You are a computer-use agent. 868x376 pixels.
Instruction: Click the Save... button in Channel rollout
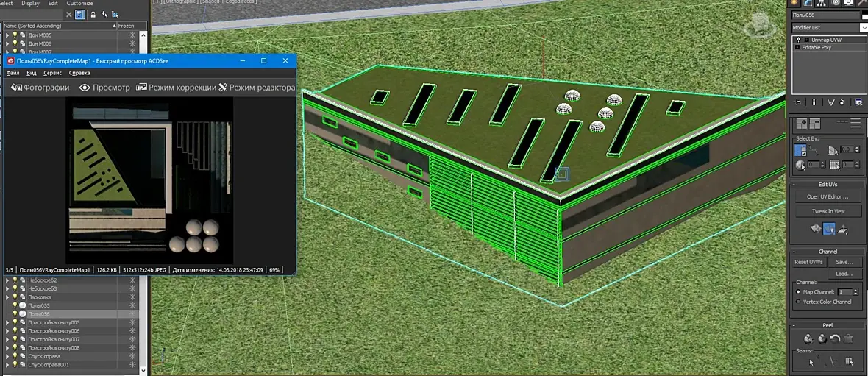click(x=844, y=263)
